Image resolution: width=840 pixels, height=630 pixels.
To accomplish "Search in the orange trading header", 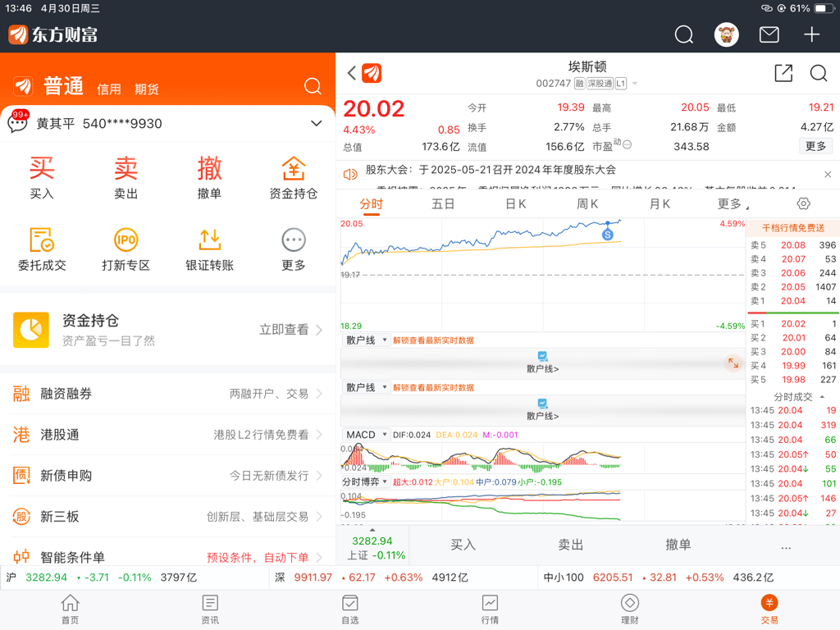I will pyautogui.click(x=313, y=86).
